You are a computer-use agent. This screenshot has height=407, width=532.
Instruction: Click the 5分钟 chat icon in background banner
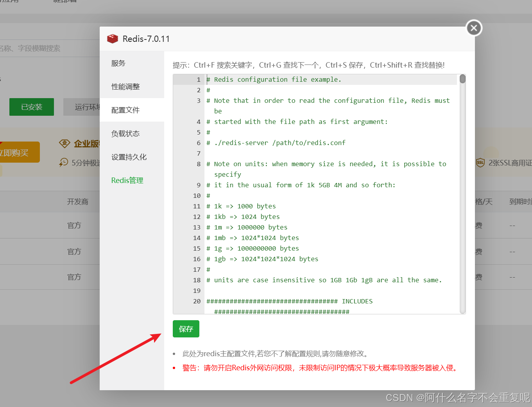(x=63, y=162)
